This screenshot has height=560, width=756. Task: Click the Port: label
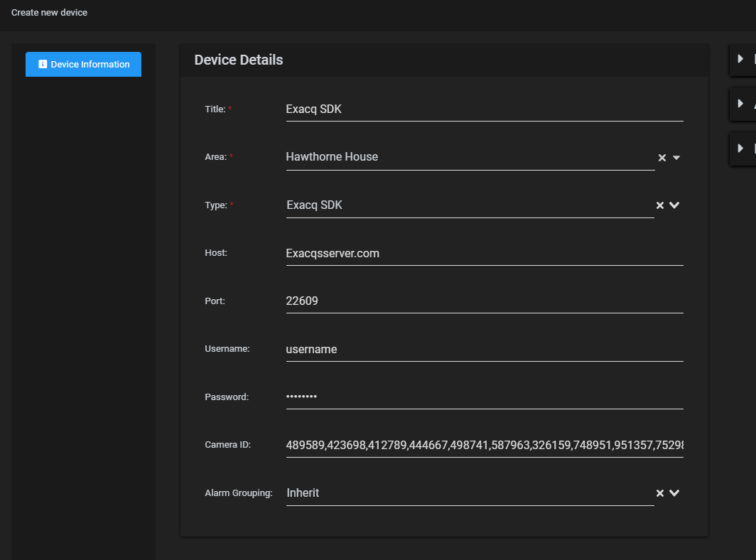[x=215, y=301]
